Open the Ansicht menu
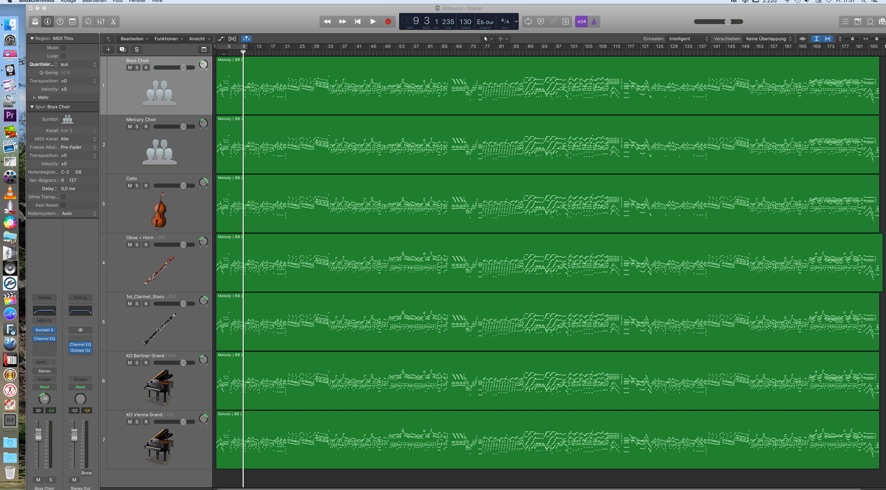 pos(199,38)
